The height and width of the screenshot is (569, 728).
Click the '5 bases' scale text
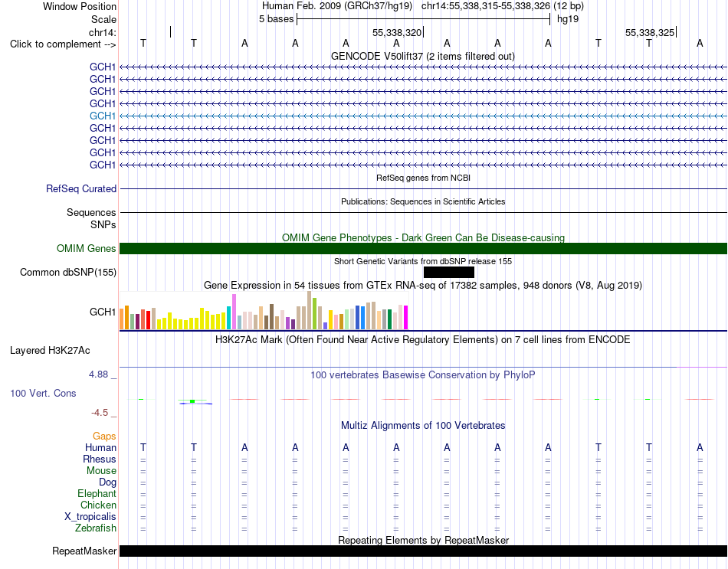tap(276, 19)
